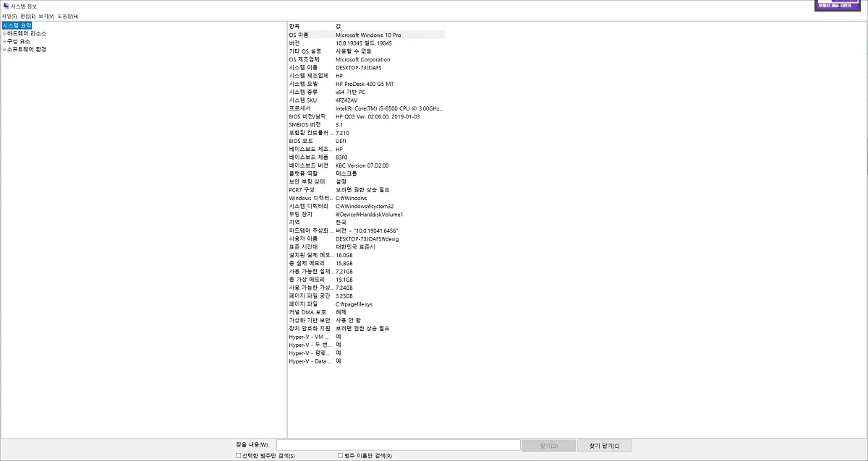Screen dimensions: 868x461
Task: Select the OS 이름 row
Action: 367,35
